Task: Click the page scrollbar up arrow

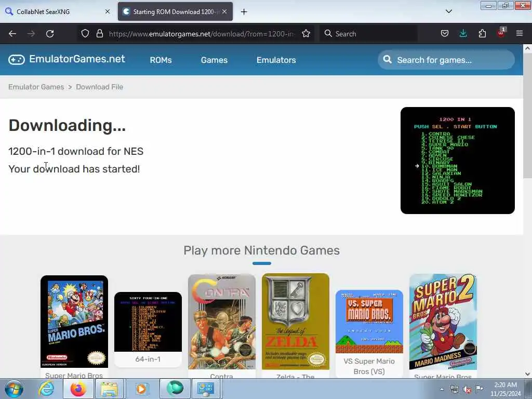Action: pyautogui.click(x=527, y=48)
